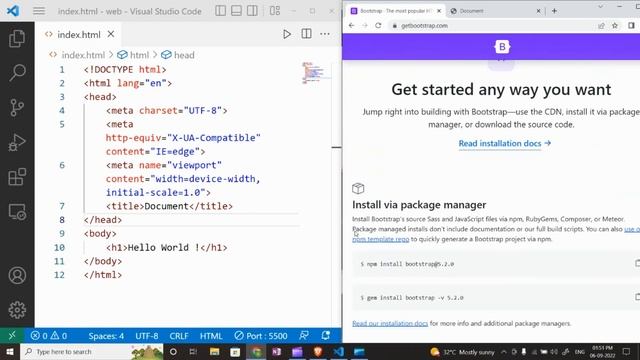This screenshot has height=360, width=640.
Task: Stop Live Server at Port : 5500
Action: tap(261, 336)
